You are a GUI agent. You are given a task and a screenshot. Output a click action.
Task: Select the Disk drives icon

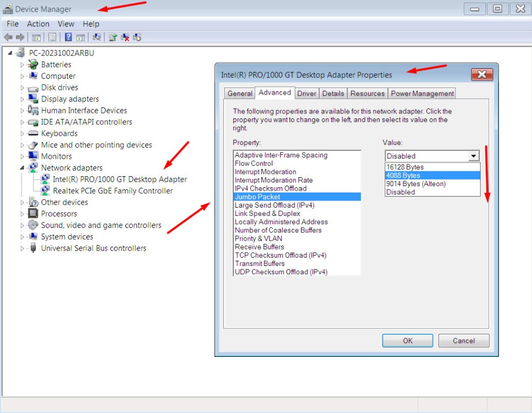pos(33,88)
